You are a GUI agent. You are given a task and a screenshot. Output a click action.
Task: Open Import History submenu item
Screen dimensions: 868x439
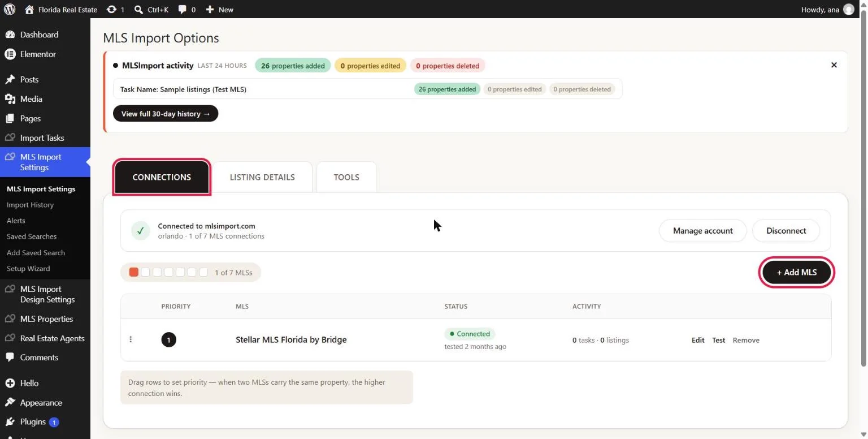coord(30,205)
